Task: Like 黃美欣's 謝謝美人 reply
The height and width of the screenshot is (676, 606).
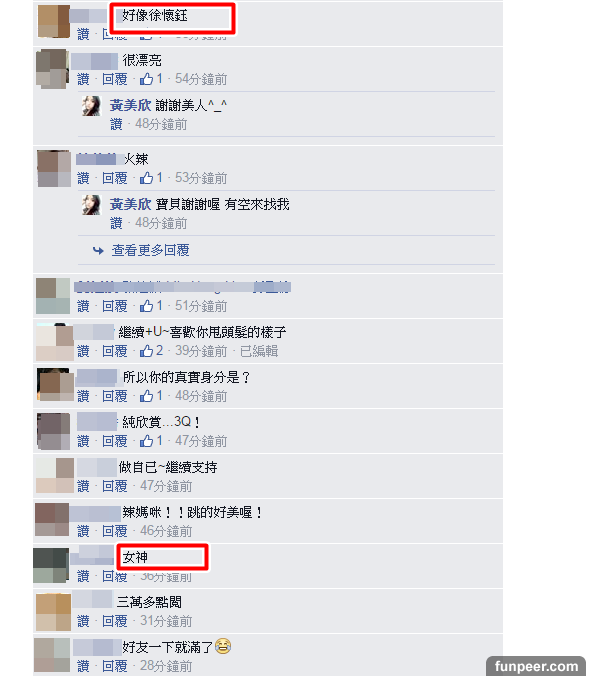Action: (x=116, y=124)
